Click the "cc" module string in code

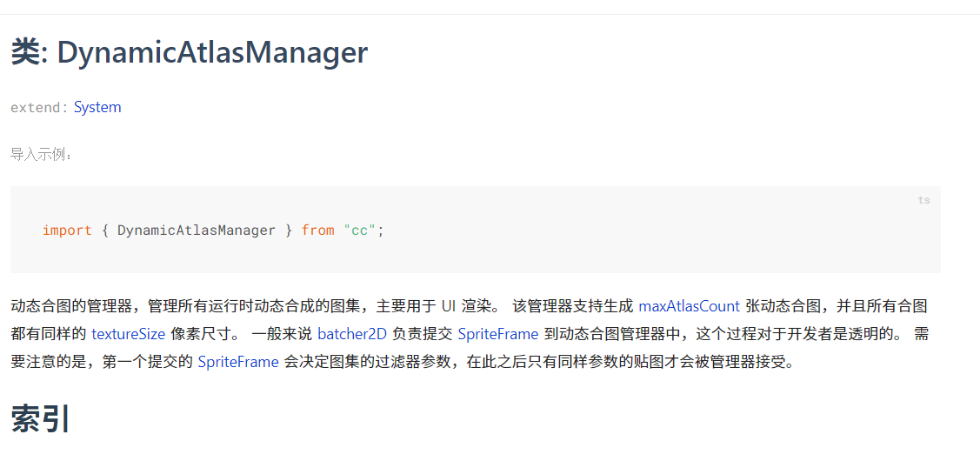pyautogui.click(x=359, y=230)
